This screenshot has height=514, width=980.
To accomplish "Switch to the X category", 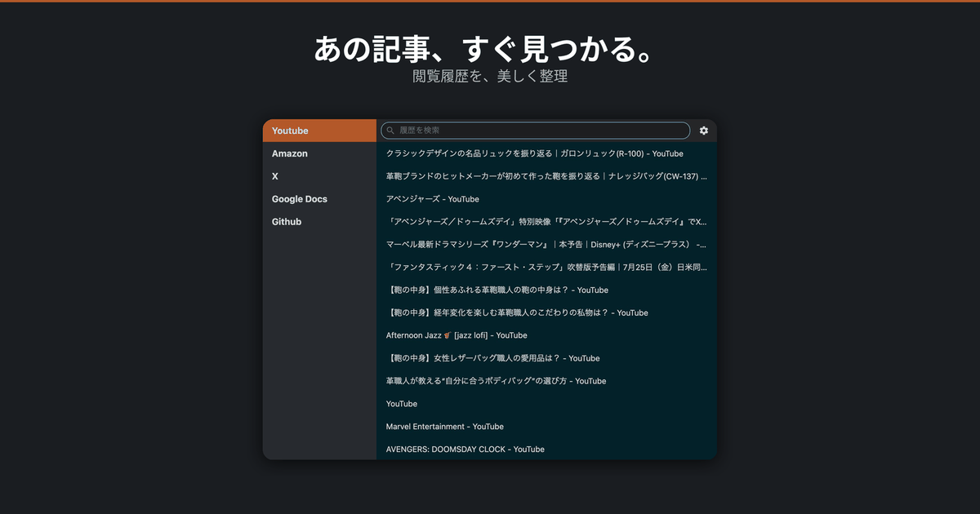I will click(x=319, y=176).
